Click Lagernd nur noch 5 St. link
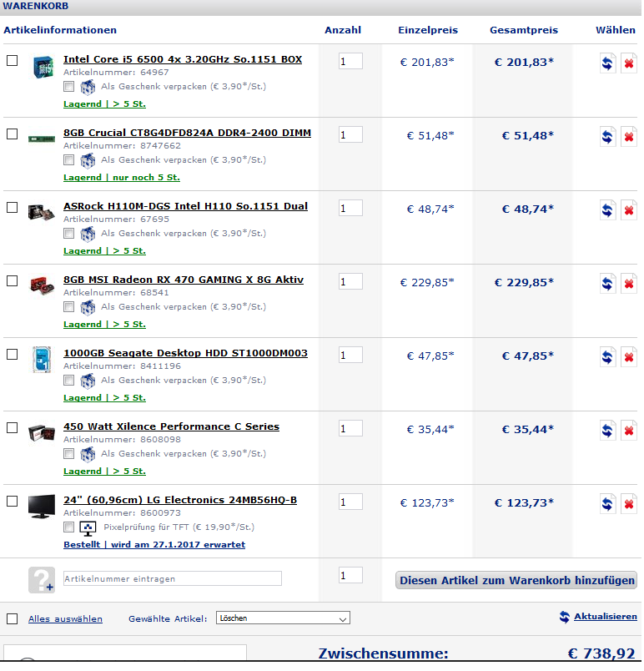644x671 pixels. 122,177
